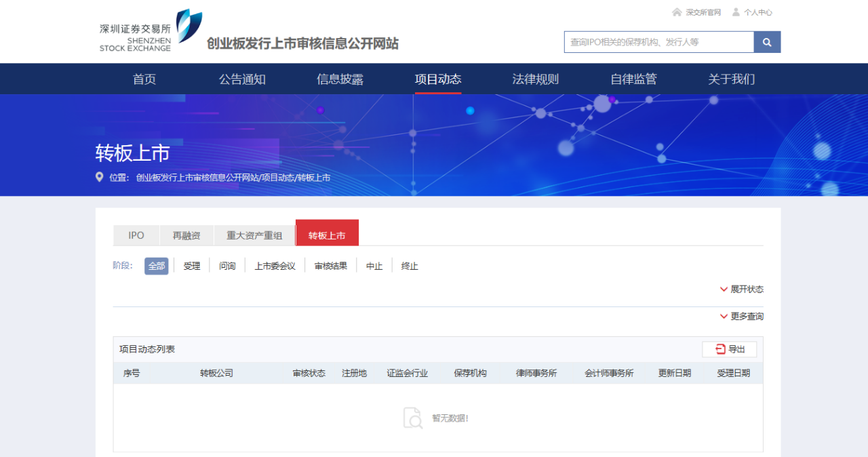Screen dimensions: 868x457
Task: Click the home icon for 深交所官网
Action: click(x=677, y=12)
